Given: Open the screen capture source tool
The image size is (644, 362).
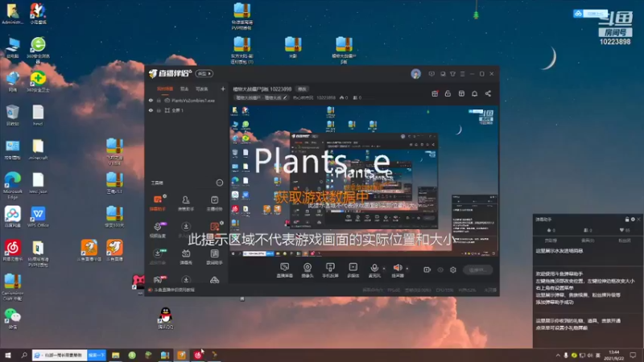Looking at the screenshot, I should 284,269.
